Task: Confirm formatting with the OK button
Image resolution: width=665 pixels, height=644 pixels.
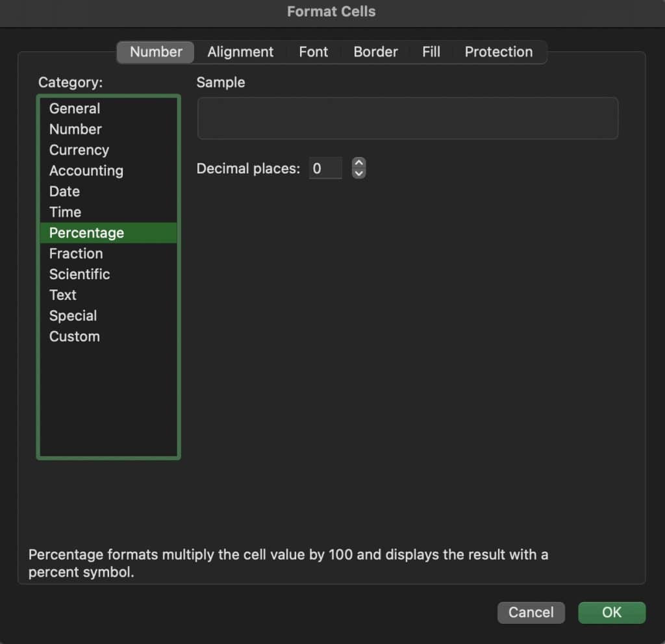Action: click(611, 612)
